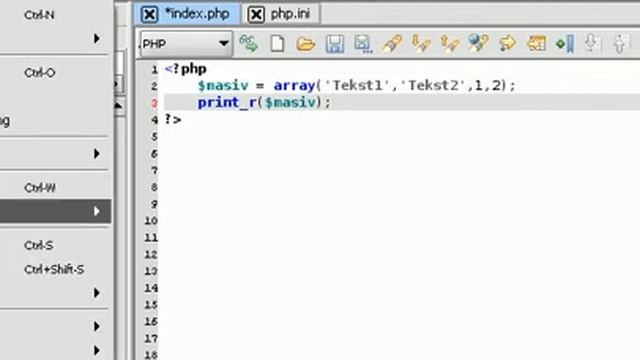The width and height of the screenshot is (640, 360).
Task: Open the PHP language dropdown
Action: tap(186, 44)
